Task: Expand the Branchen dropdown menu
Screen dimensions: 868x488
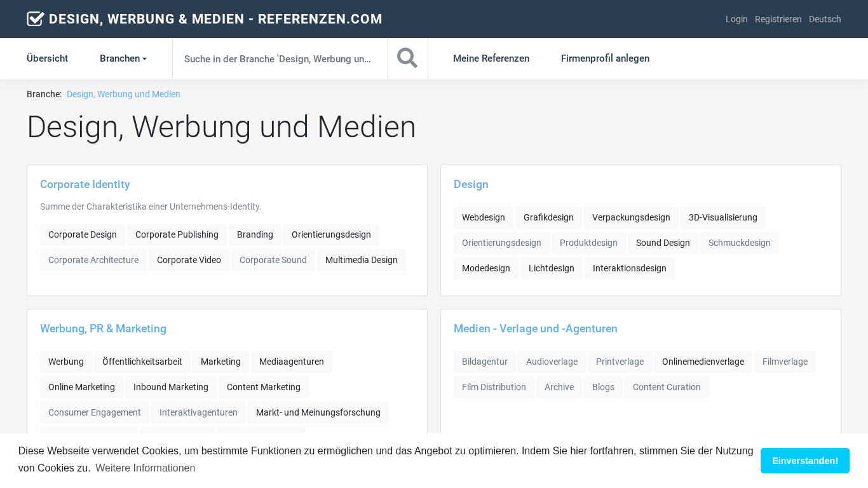Action: tap(123, 58)
